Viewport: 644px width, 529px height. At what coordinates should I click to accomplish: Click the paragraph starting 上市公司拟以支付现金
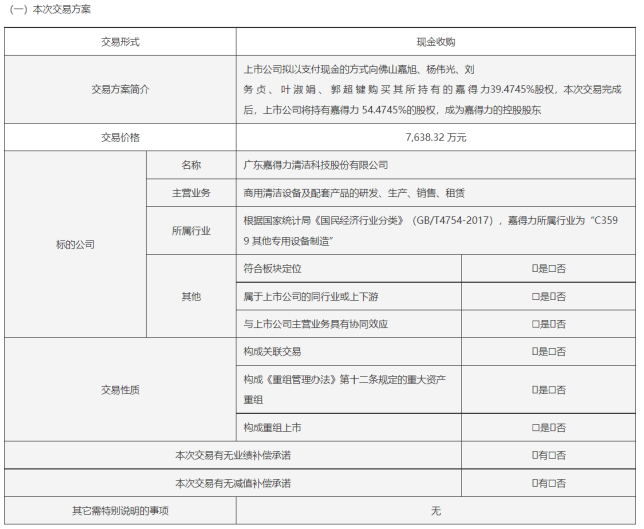tap(432, 90)
